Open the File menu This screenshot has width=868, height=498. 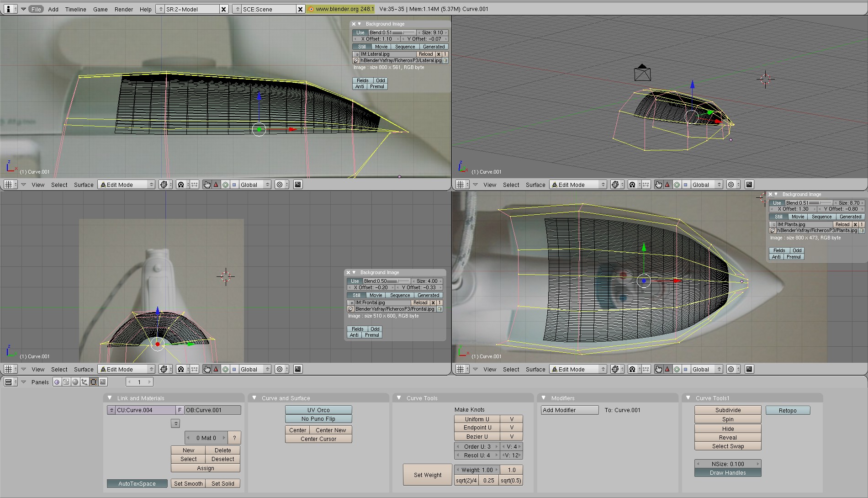point(36,9)
